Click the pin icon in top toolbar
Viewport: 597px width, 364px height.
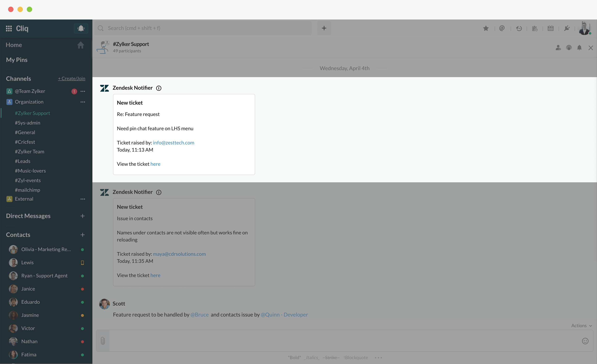pos(567,28)
